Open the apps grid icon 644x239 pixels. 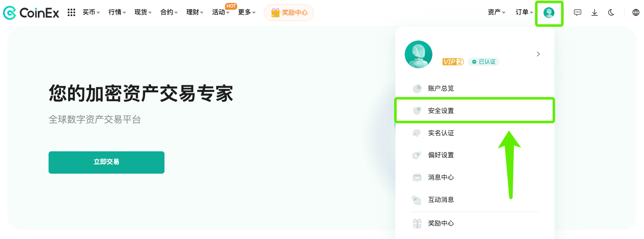(x=72, y=13)
